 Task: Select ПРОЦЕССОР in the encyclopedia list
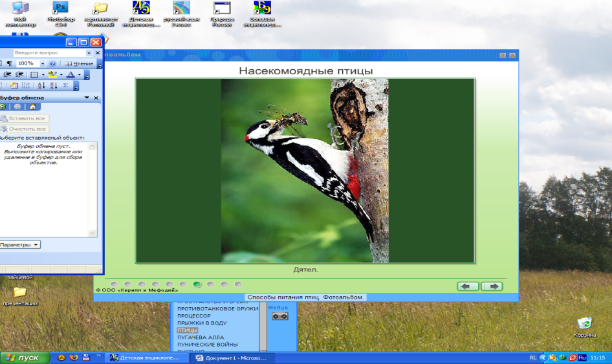coord(194,316)
